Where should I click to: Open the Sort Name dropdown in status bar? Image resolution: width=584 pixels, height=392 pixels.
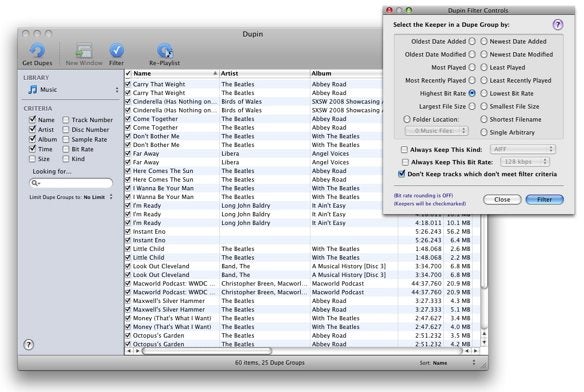point(474,362)
